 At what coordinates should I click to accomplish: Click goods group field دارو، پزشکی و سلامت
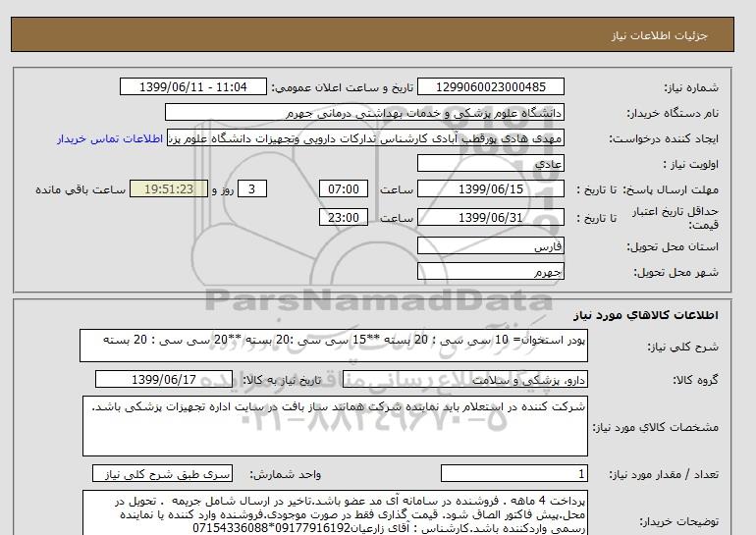[465, 380]
